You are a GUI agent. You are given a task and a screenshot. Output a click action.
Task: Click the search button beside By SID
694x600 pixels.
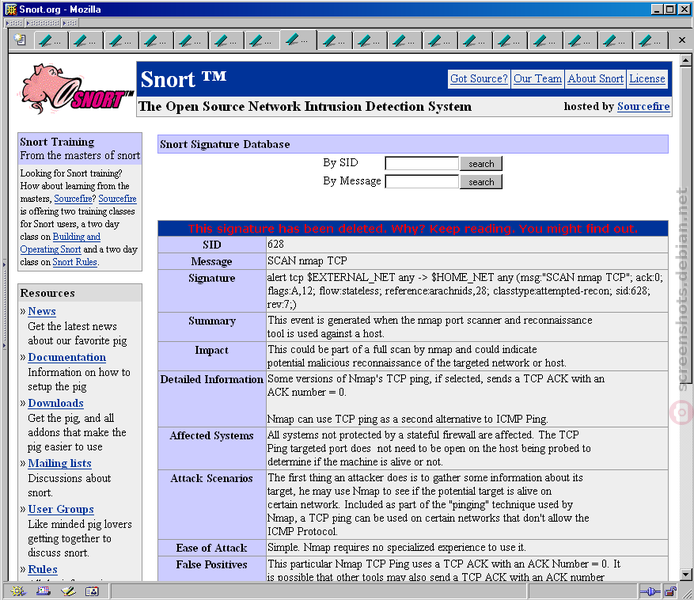pyautogui.click(x=481, y=163)
